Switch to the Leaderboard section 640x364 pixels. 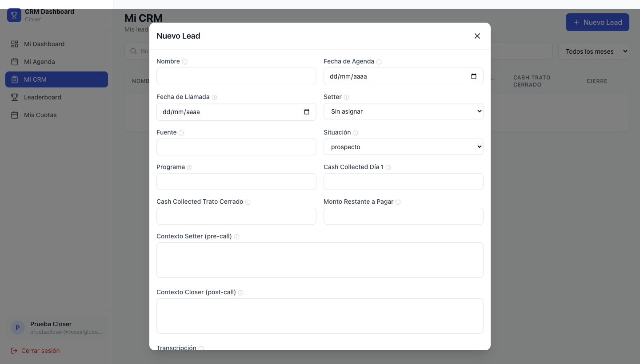[43, 97]
